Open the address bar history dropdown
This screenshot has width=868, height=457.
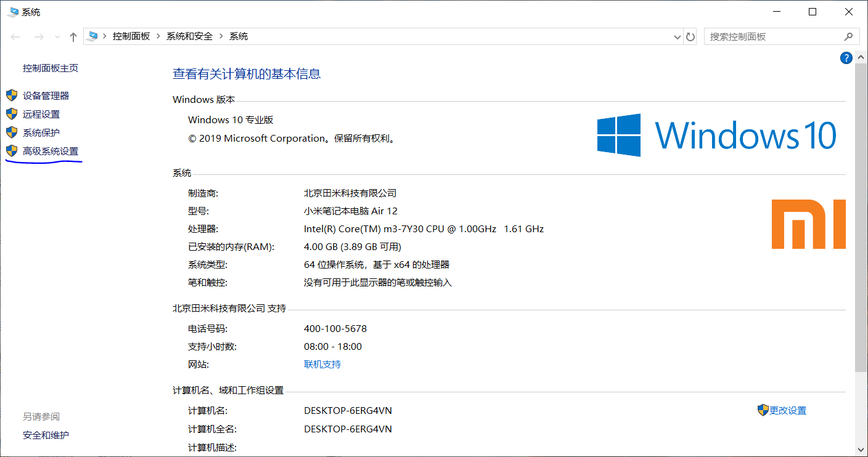tap(678, 37)
